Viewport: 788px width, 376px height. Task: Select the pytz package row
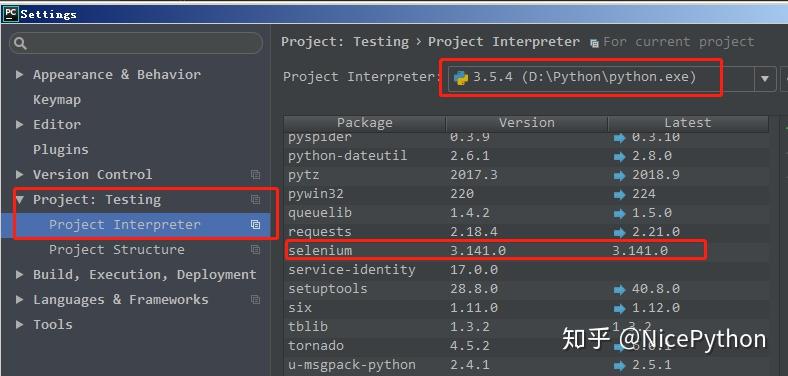pos(526,175)
